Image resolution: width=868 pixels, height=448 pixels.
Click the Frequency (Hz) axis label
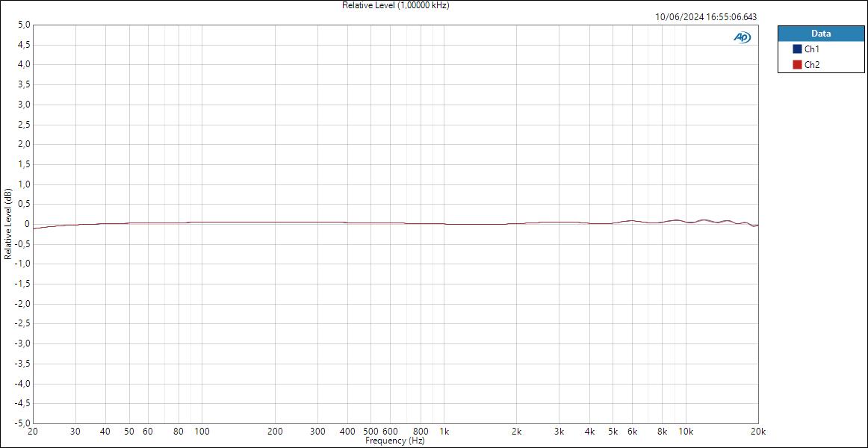coord(395,441)
